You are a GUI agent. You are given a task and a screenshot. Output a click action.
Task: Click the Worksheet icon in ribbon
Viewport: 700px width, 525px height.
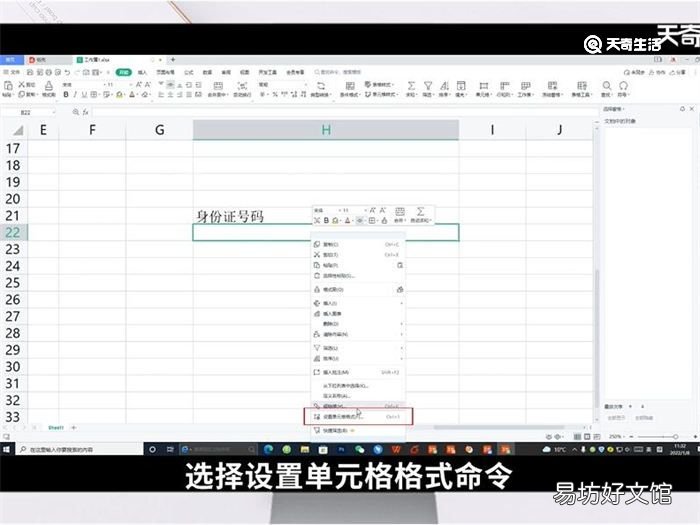click(x=525, y=85)
